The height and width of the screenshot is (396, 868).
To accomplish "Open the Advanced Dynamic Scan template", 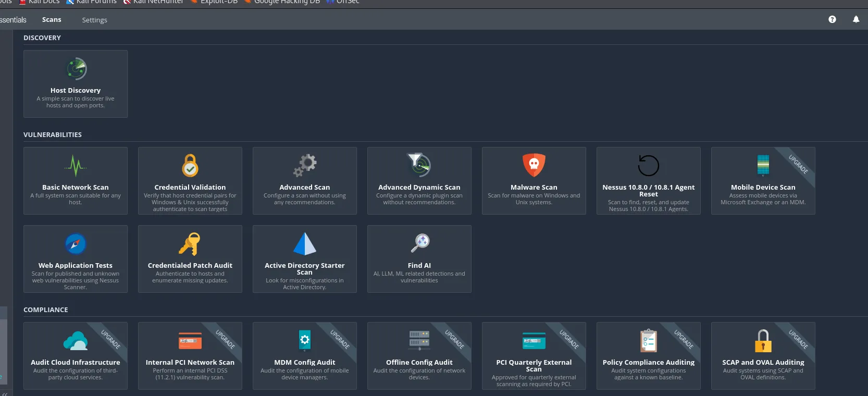I will [x=419, y=181].
